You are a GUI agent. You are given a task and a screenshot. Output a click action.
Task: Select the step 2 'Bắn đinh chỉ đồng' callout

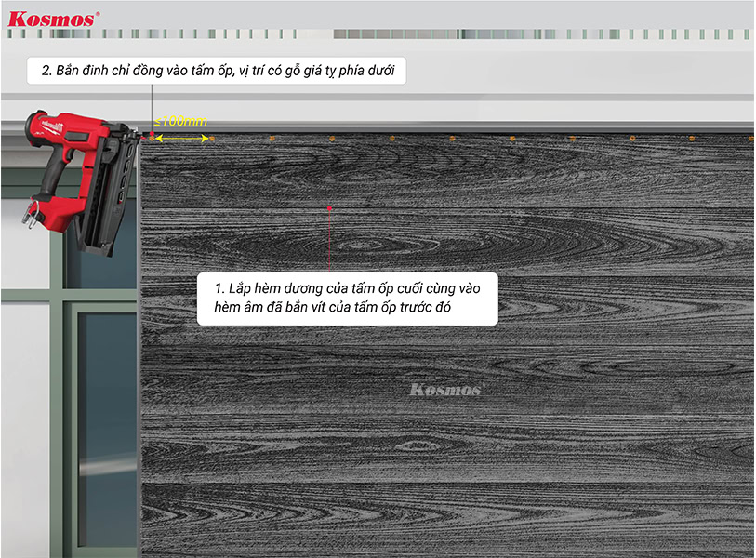point(223,72)
